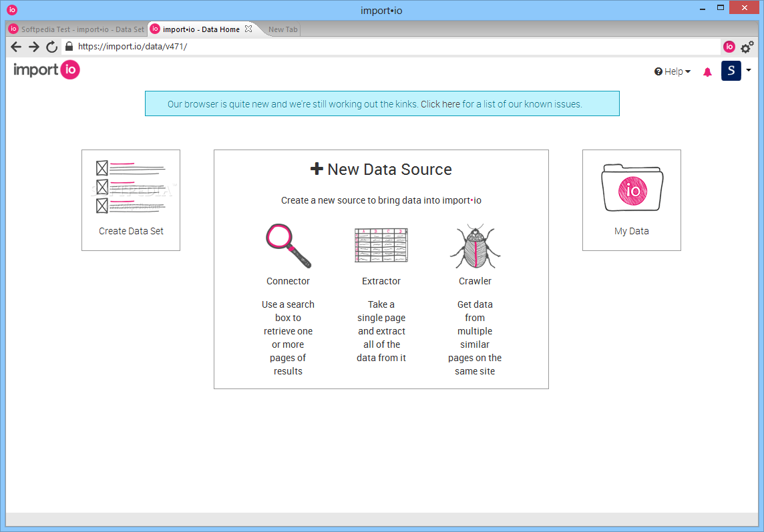Select the import•io Data Home tab
Screen dimensions: 764x532
coord(201,29)
